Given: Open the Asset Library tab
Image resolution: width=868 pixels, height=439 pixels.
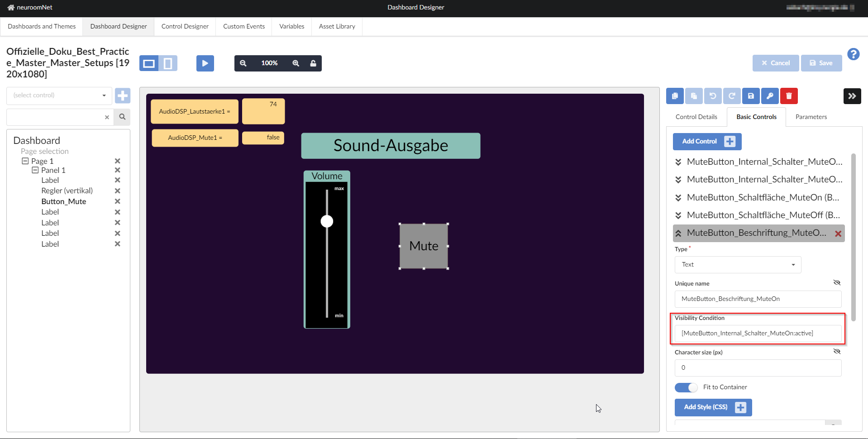Looking at the screenshot, I should [x=337, y=26].
